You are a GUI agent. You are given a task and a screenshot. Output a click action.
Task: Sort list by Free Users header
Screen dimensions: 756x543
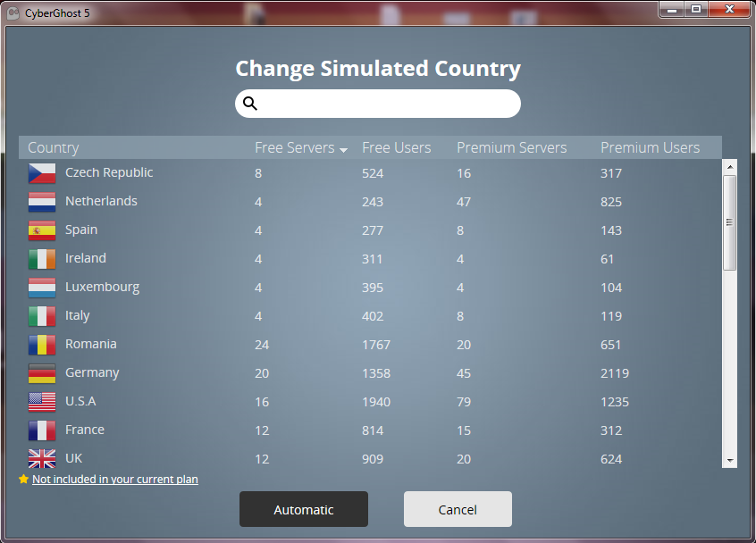(x=397, y=147)
